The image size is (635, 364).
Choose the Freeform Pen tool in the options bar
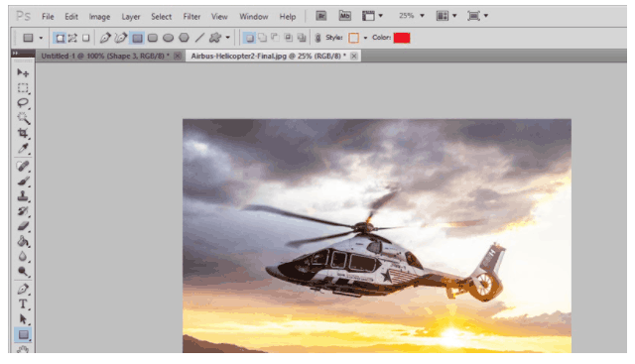(x=120, y=38)
